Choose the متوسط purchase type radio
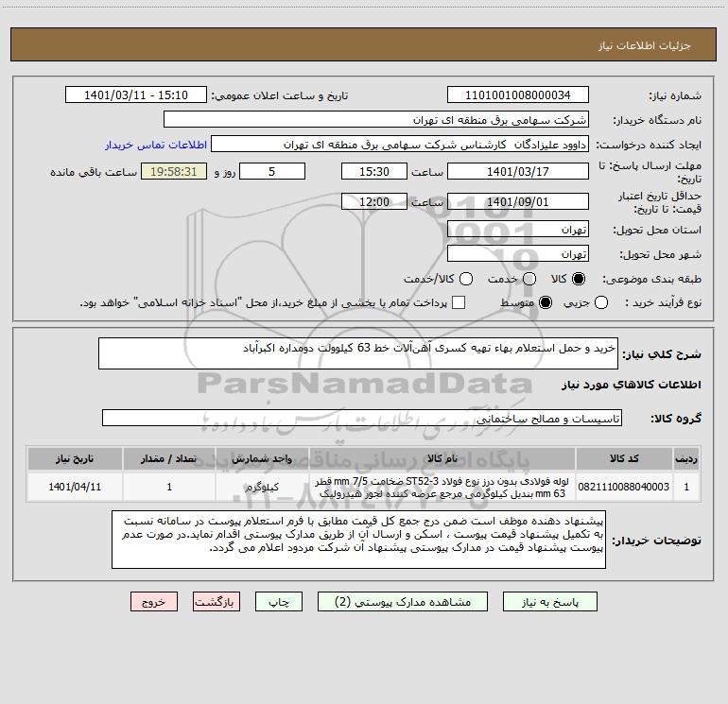The height and width of the screenshot is (704, 728). [546, 302]
